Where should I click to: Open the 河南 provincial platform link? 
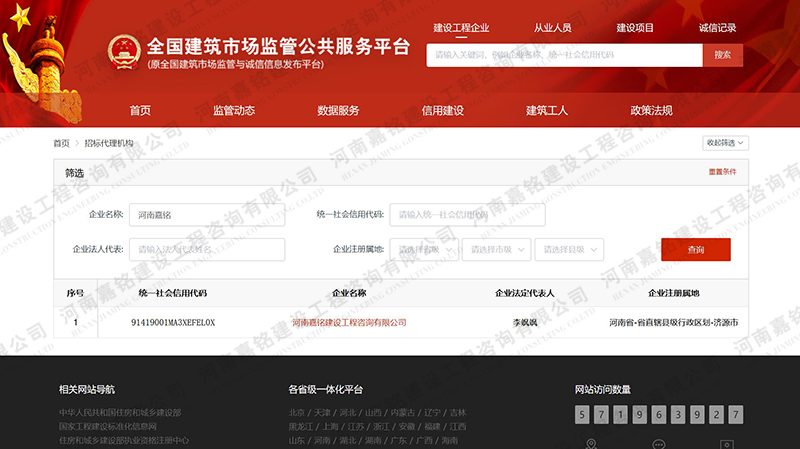click(322, 440)
